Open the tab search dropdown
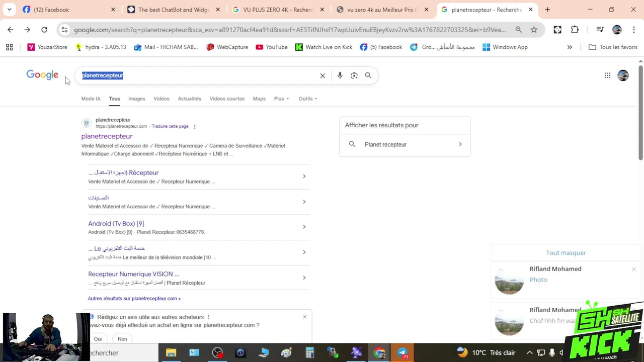644x362 pixels. 9,10
